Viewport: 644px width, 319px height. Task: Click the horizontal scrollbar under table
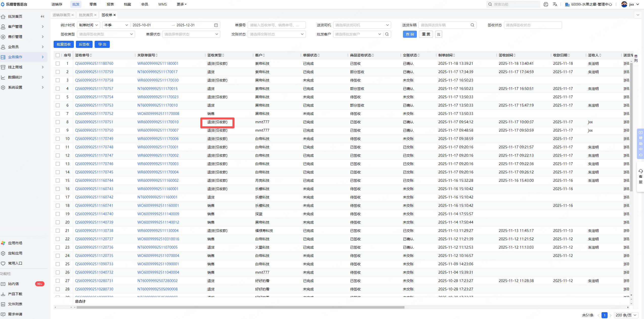pos(240,307)
